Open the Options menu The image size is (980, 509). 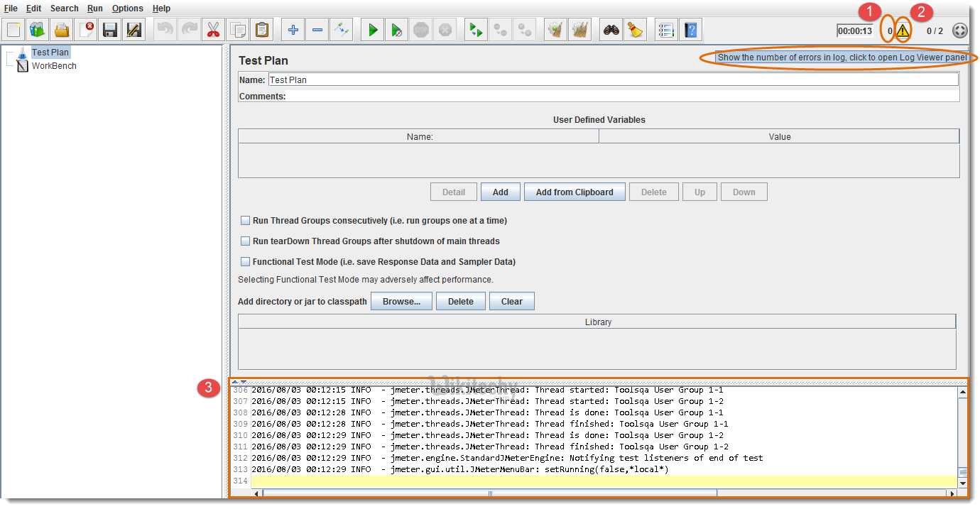127,9
